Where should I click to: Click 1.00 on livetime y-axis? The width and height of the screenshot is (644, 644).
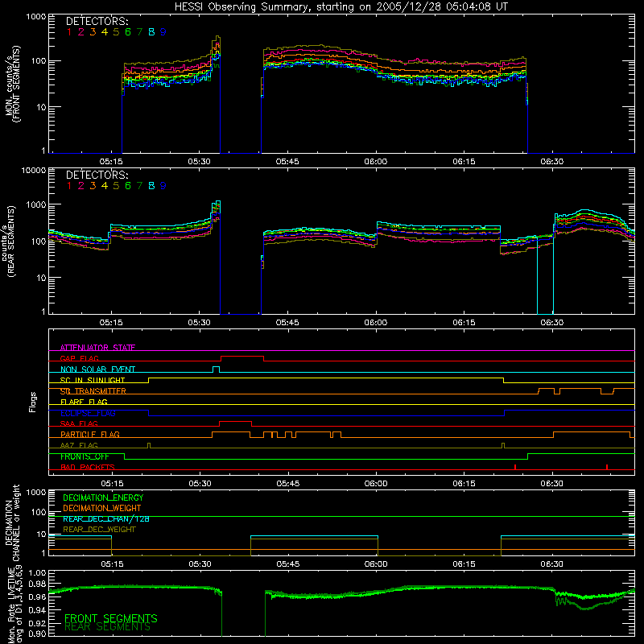[36, 572]
